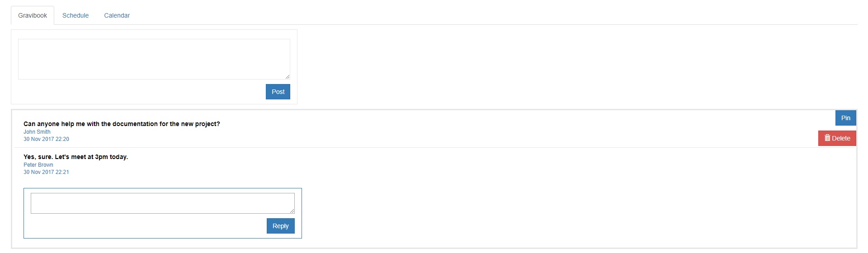Click the trash icon on Delete button
Image resolution: width=868 pixels, height=253 pixels.
click(x=827, y=138)
